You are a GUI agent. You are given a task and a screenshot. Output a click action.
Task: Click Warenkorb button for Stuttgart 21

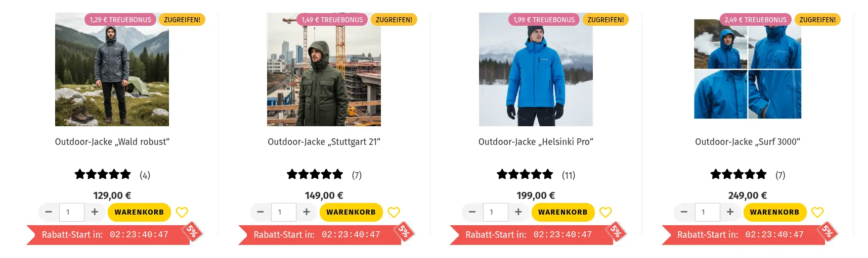[351, 212]
